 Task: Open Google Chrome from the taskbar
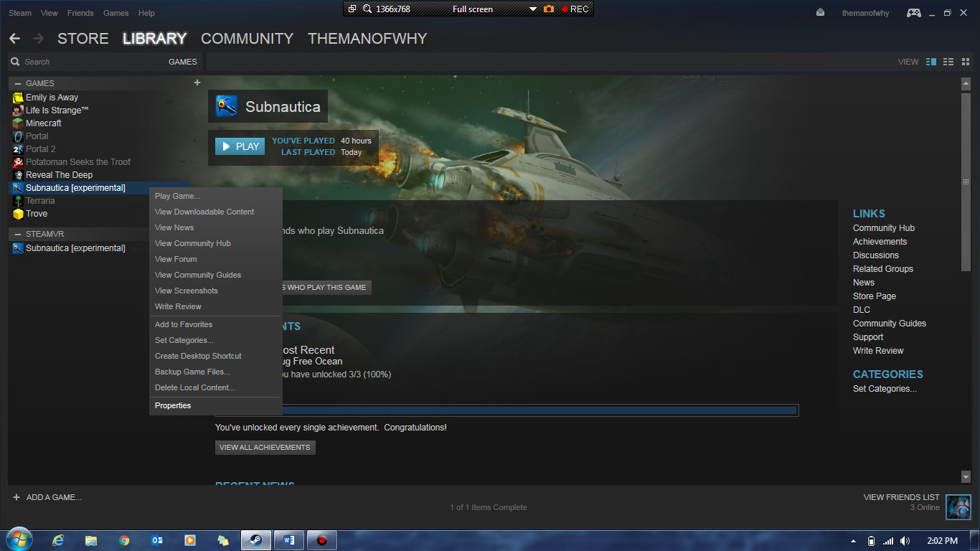click(x=124, y=540)
